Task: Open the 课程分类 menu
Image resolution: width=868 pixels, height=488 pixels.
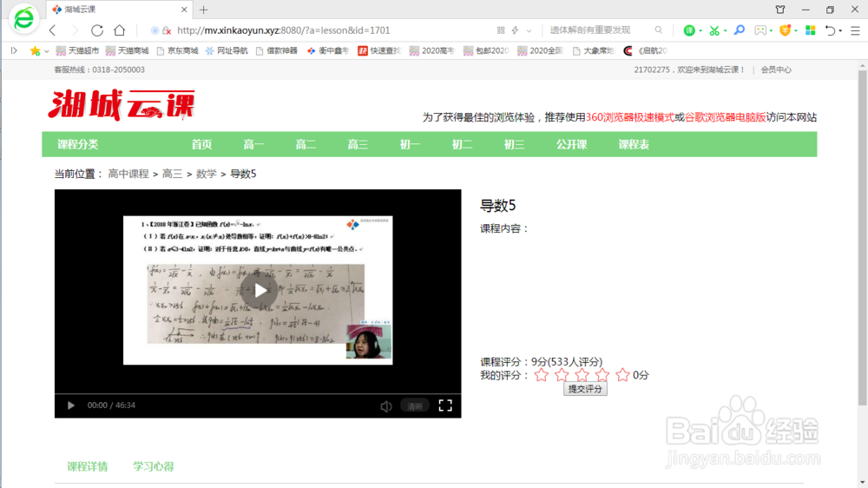Action: (x=77, y=144)
